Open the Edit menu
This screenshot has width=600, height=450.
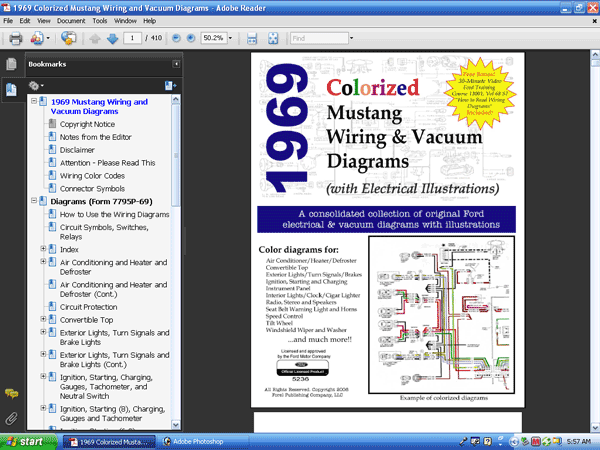tap(25, 21)
